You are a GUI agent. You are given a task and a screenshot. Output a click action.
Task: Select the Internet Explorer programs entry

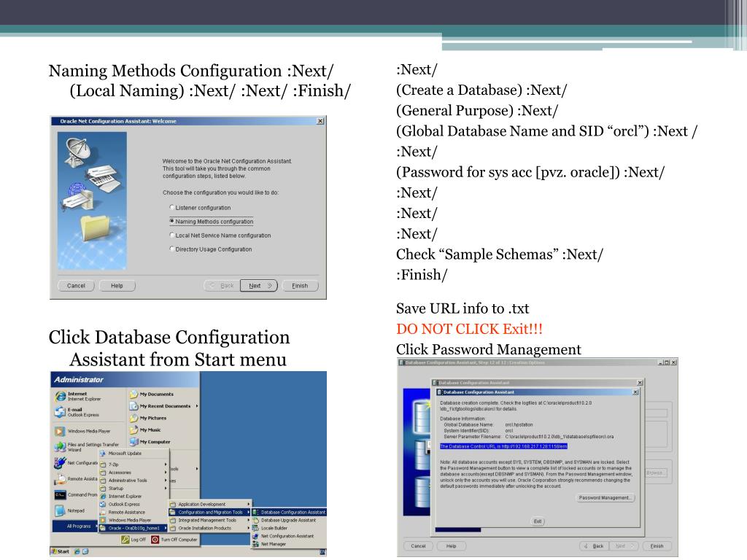click(x=133, y=496)
